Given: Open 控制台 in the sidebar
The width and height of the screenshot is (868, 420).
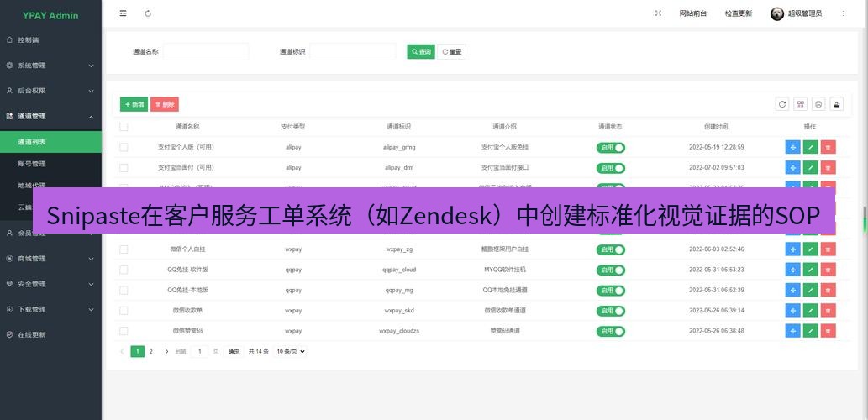Looking at the screenshot, I should point(51,39).
